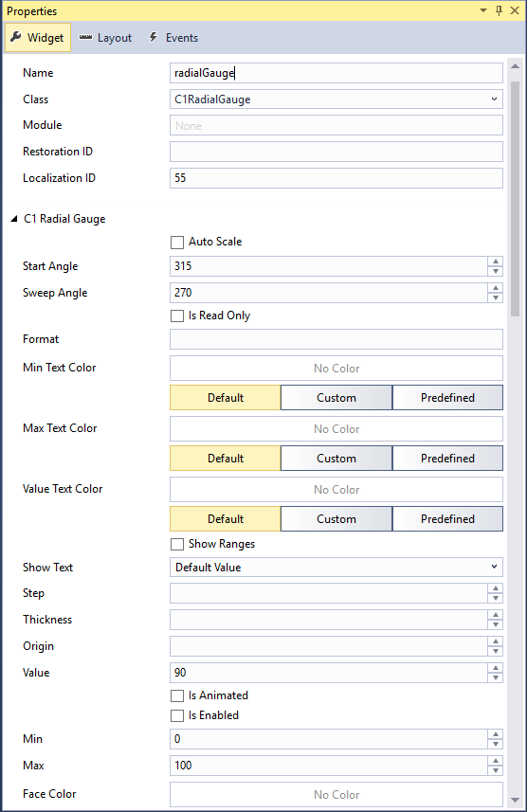Image resolution: width=527 pixels, height=812 pixels.
Task: Click the Max Text Color swatch box
Action: coord(336,429)
